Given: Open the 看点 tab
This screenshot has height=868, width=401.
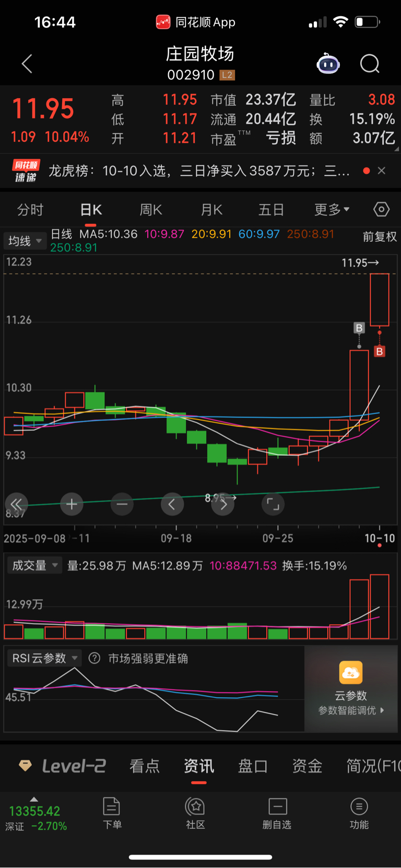Looking at the screenshot, I should [145, 766].
